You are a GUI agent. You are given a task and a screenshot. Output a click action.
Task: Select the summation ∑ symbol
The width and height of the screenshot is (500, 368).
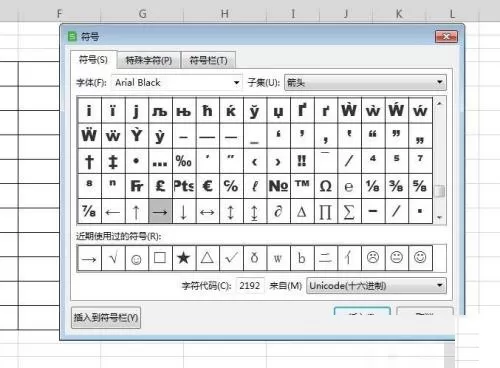349,211
